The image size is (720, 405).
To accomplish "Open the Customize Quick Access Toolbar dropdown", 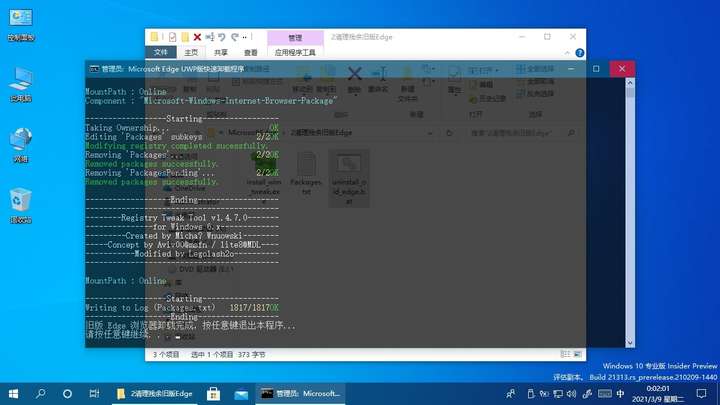I will (x=245, y=37).
